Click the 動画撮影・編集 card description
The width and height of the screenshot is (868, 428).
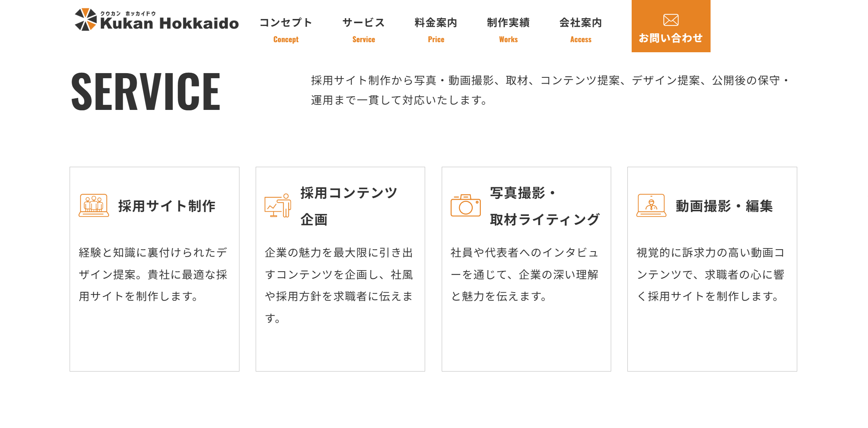(711, 274)
